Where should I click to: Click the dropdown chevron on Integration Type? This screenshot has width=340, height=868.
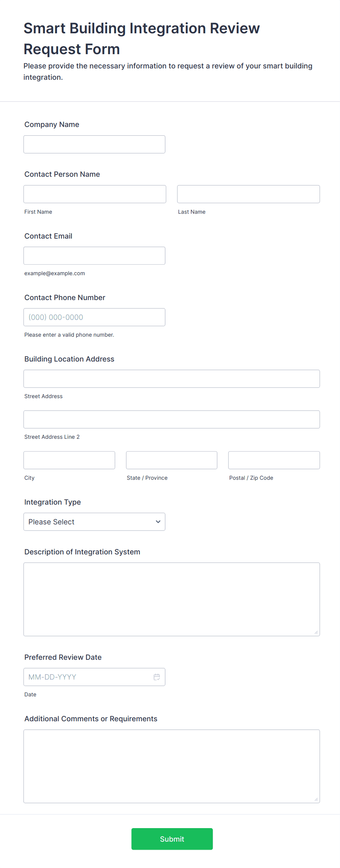pos(158,521)
